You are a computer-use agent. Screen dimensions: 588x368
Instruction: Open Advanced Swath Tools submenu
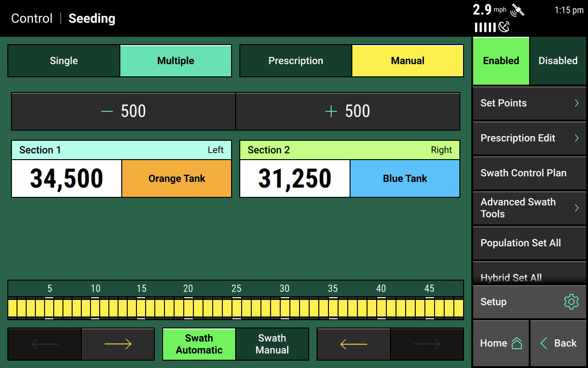tap(529, 208)
